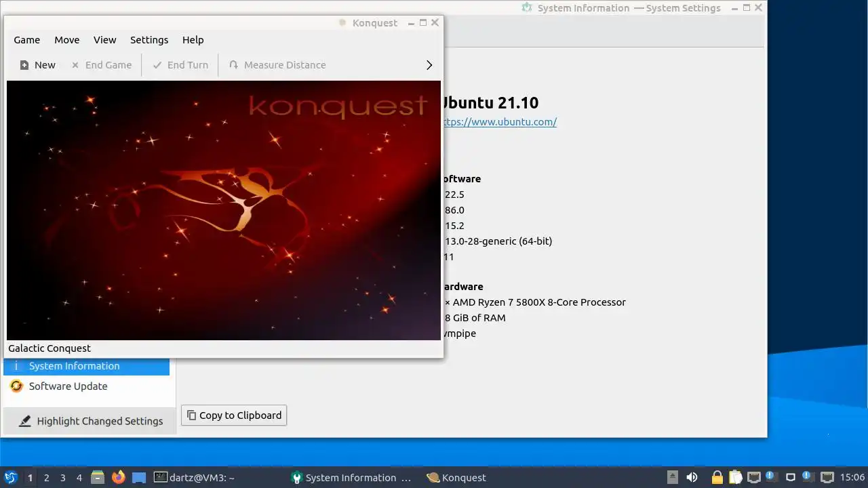Click Highlight Changed Settings button
Viewport: 868px width, 488px height.
(90, 421)
